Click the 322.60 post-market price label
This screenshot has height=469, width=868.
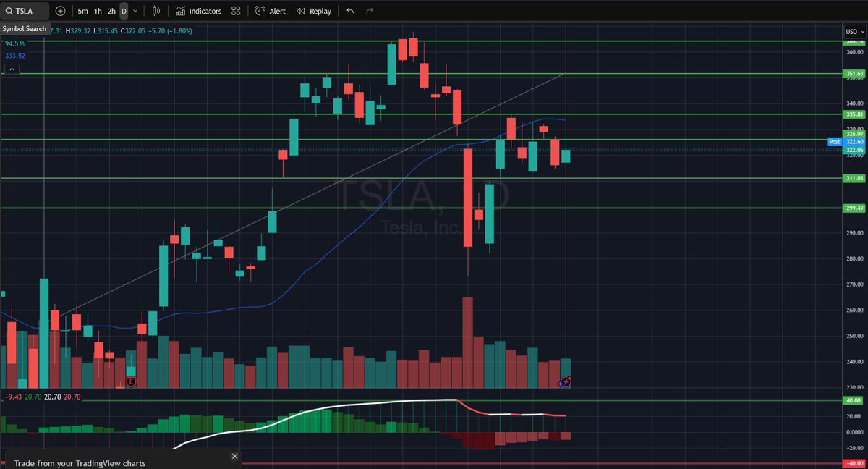(x=854, y=142)
